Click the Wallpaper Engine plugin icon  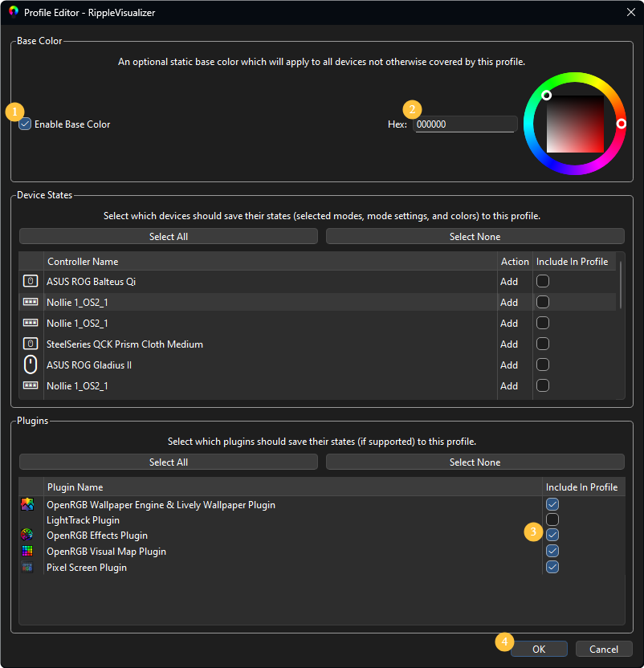click(27, 504)
